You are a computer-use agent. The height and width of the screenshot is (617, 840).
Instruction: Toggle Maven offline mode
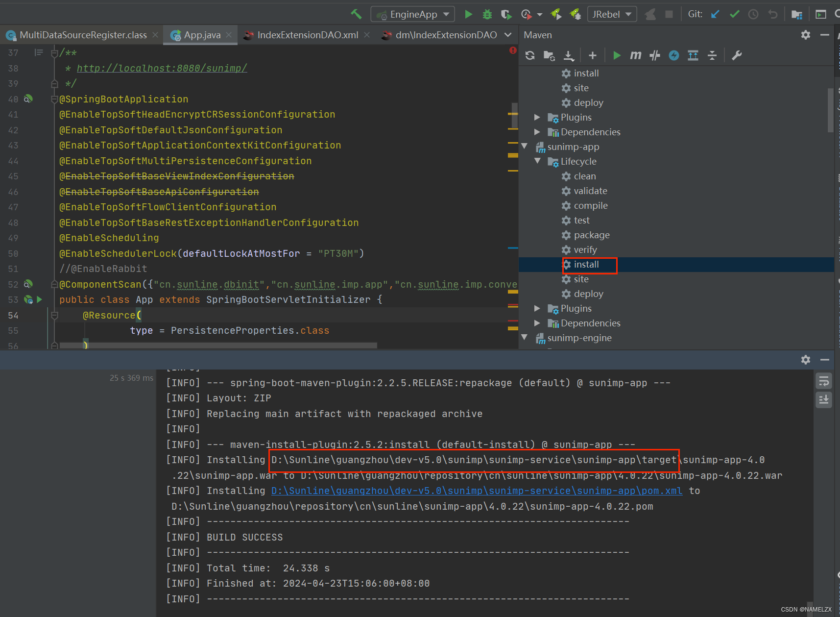pos(655,55)
